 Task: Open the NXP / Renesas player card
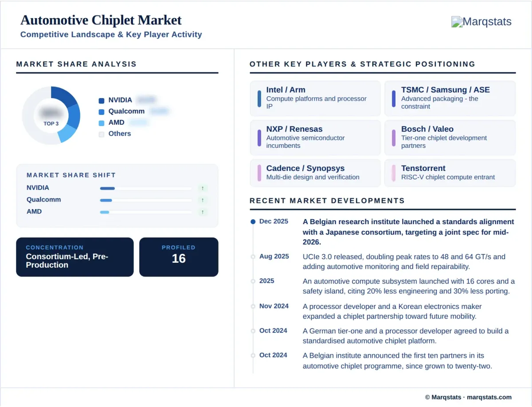coord(315,138)
